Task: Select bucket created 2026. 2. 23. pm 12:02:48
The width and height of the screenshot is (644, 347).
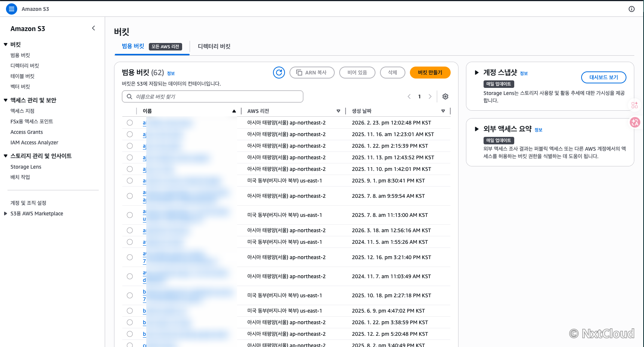Action: pyautogui.click(x=130, y=123)
